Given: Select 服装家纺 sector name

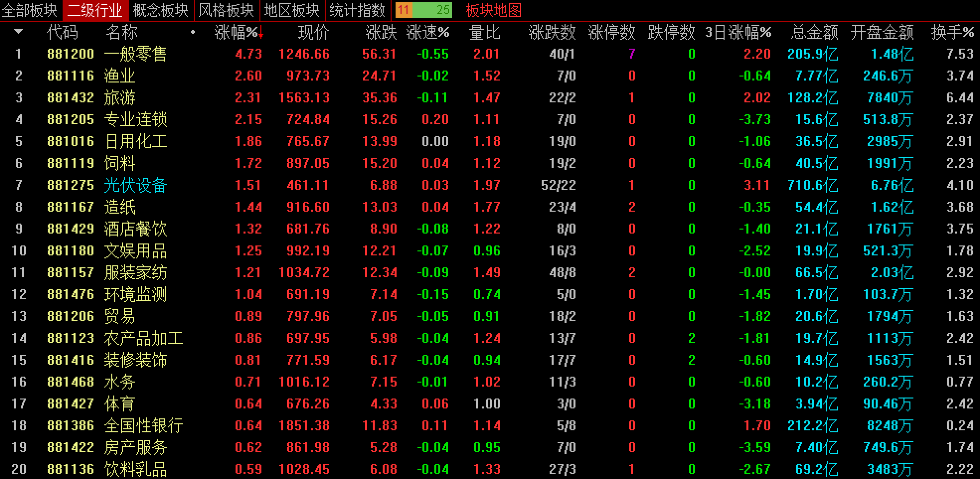Looking at the screenshot, I should pyautogui.click(x=136, y=272).
